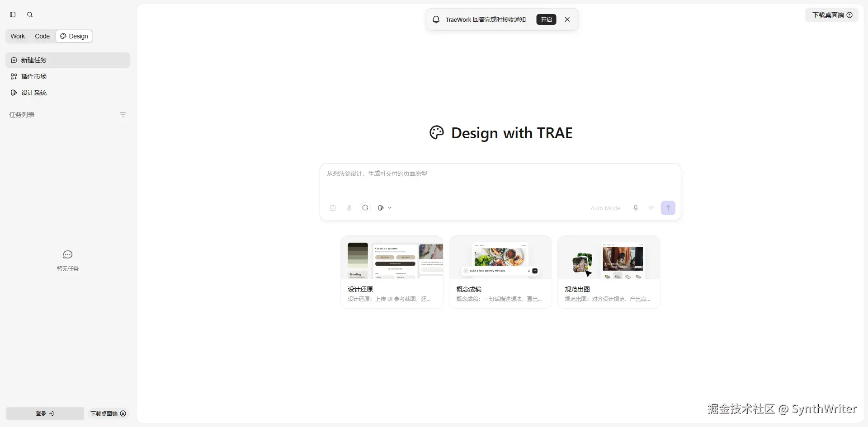Image resolution: width=868 pixels, height=427 pixels.
Task: Start a new task via 新建任务
Action: [68, 60]
